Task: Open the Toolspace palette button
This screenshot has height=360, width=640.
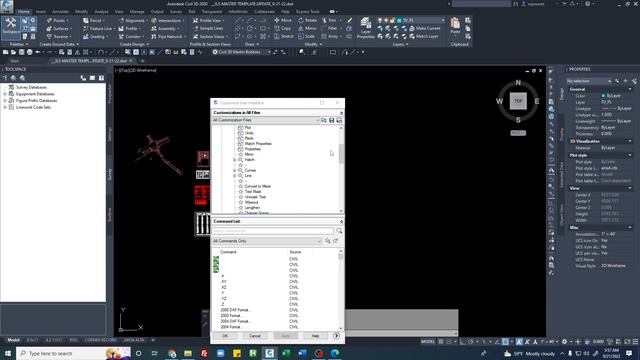Action: coord(11,27)
